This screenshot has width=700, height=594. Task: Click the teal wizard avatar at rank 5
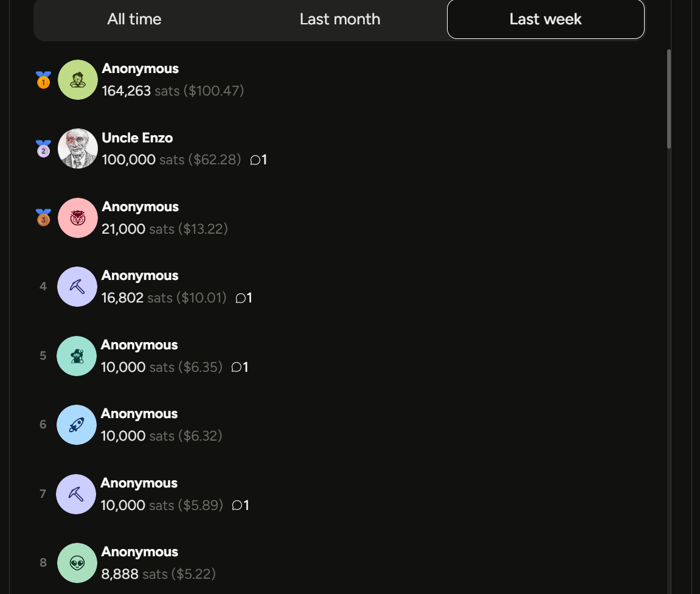77,356
